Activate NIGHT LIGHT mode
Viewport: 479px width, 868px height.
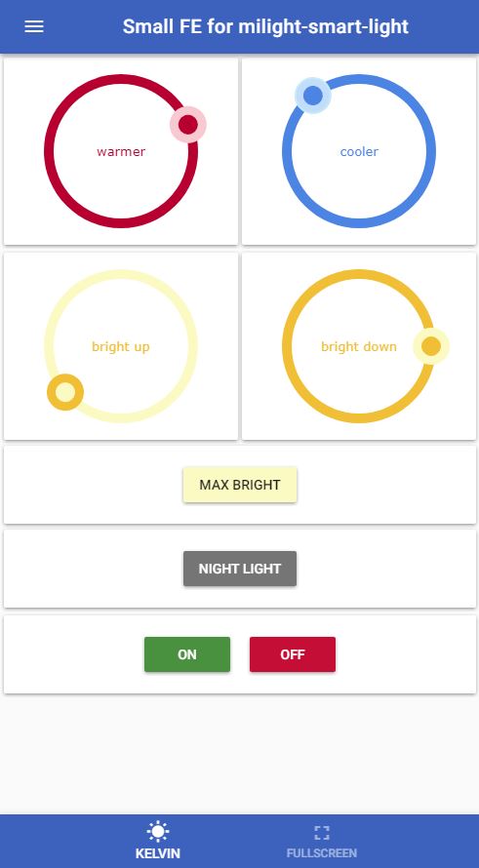[x=240, y=569]
